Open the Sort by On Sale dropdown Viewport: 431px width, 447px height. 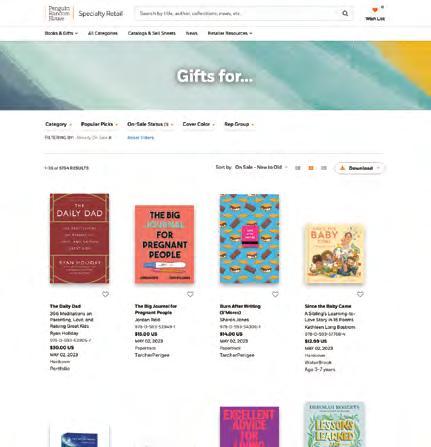pos(261,167)
